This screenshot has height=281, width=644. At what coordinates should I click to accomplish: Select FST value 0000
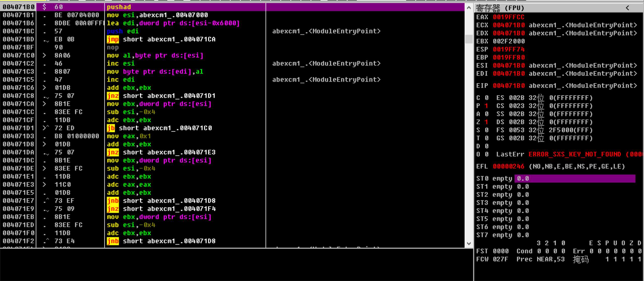[500, 251]
